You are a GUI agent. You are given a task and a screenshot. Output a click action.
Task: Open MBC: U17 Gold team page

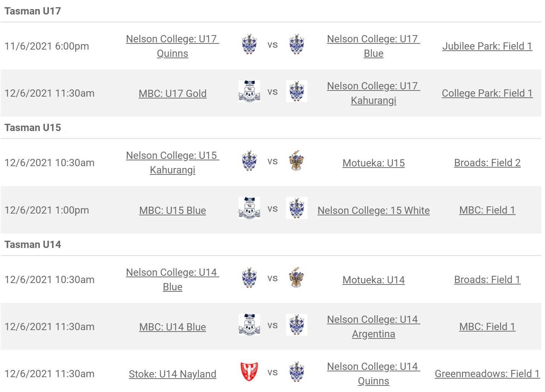click(x=172, y=93)
